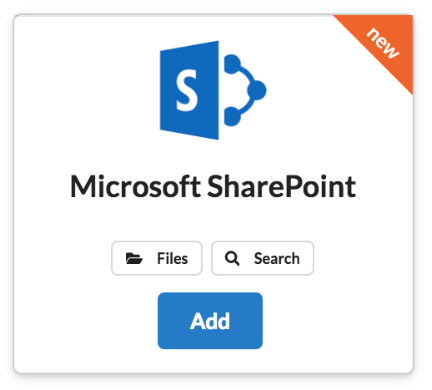Screen dimensions: 432x390
Task: Click the middle circle node of the SharePoint logo
Action: click(x=256, y=90)
